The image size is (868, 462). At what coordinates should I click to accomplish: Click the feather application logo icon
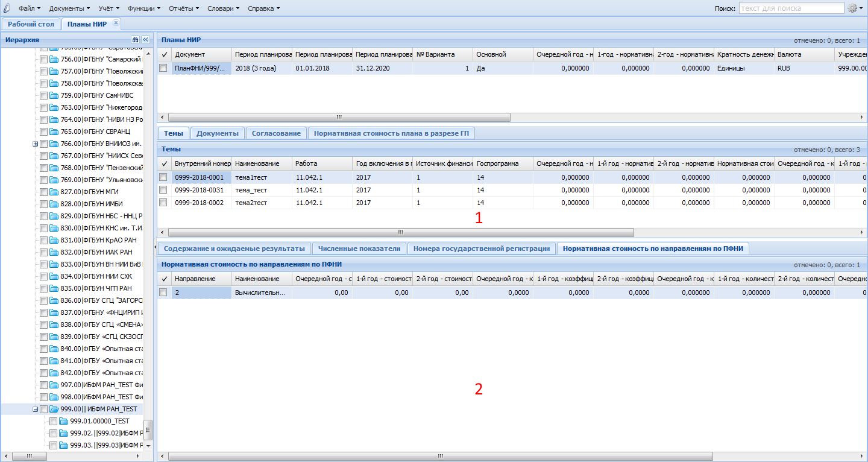coord(7,8)
